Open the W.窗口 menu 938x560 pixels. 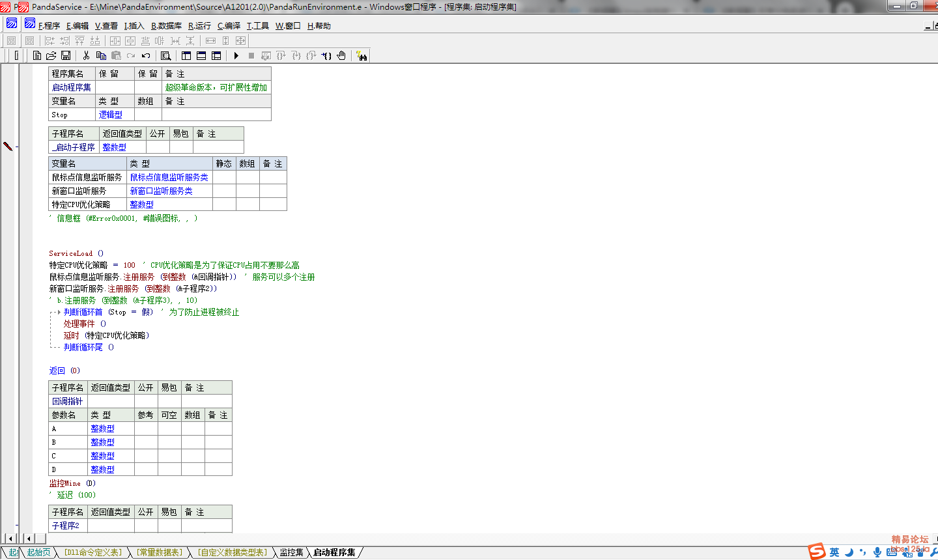(288, 26)
